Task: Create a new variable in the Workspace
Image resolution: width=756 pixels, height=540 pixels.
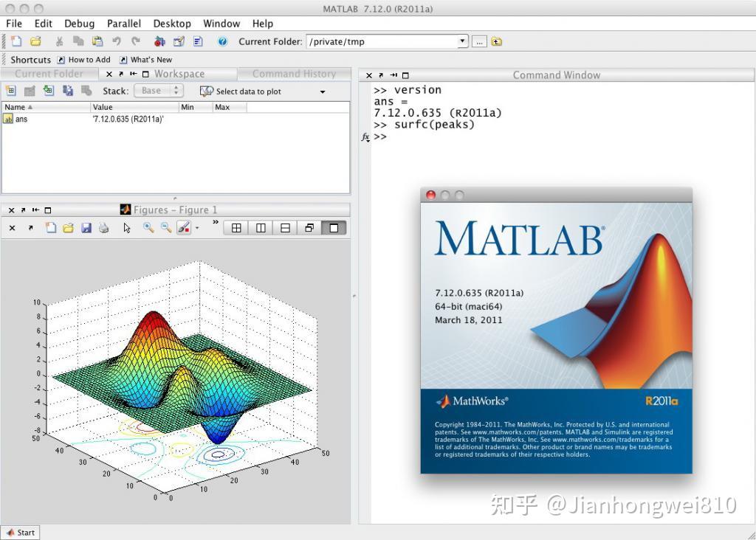Action: tap(12, 90)
